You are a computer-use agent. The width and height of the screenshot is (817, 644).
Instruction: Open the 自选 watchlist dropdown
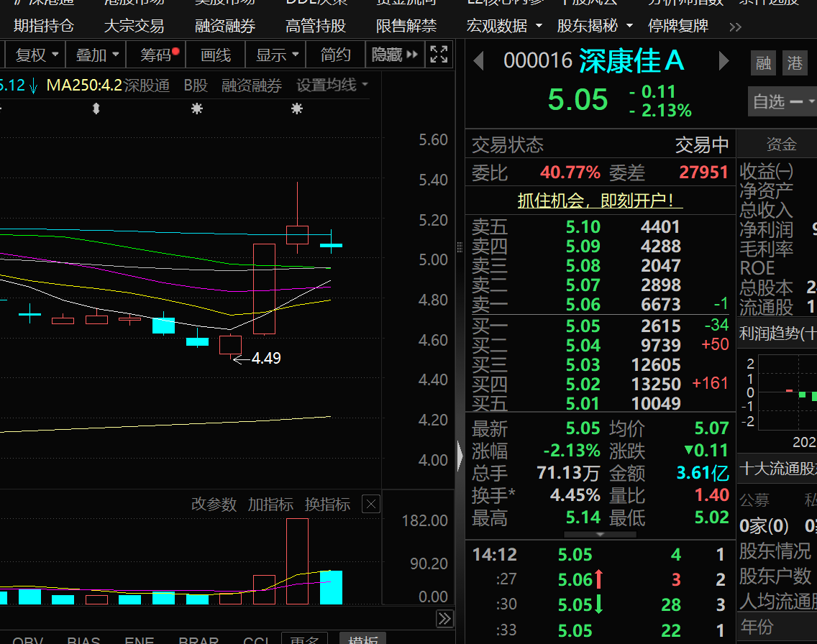pos(782,101)
